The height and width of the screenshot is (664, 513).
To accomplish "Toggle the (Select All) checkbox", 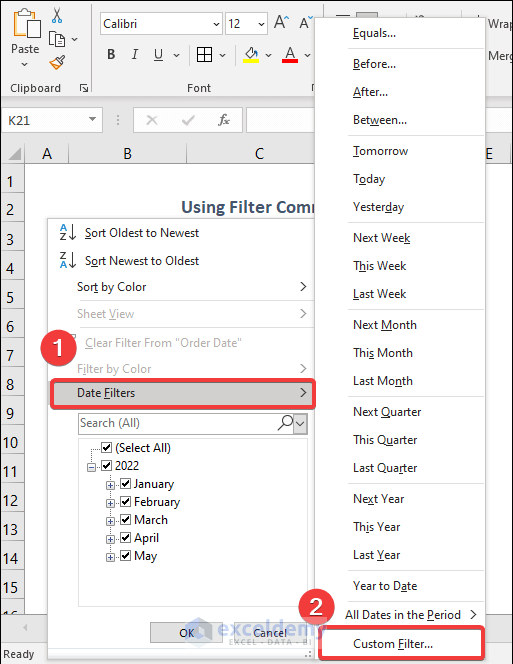I will click(106, 447).
